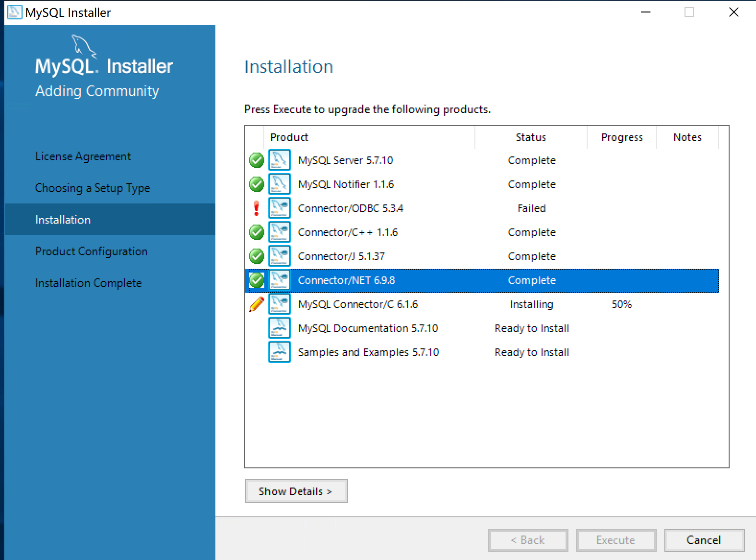
Task: Click the Complete status of Connector/NET 6.9.8
Action: tap(532, 280)
